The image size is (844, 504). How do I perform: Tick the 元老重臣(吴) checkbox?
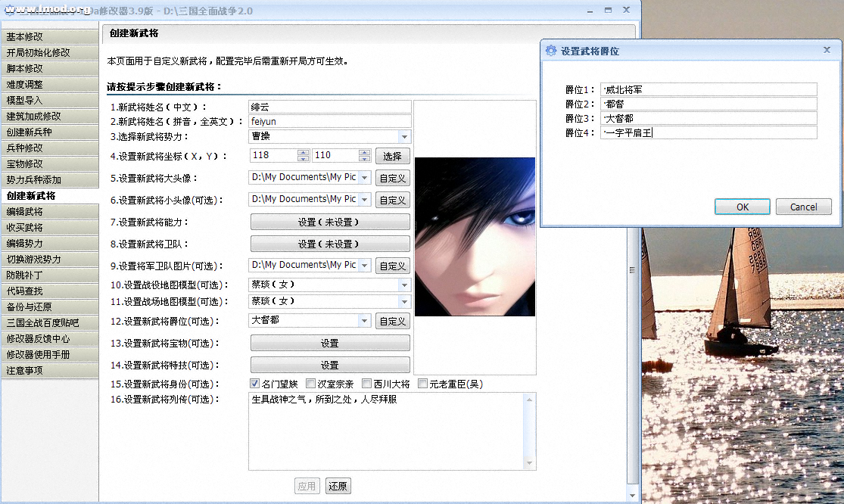[x=423, y=384]
